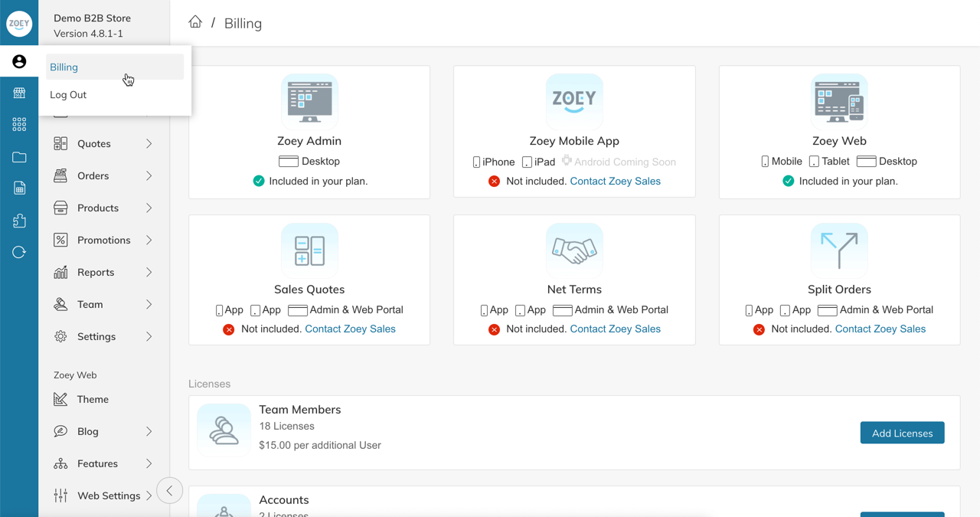Click the Sales Quotes calculator illustration

tap(309, 250)
